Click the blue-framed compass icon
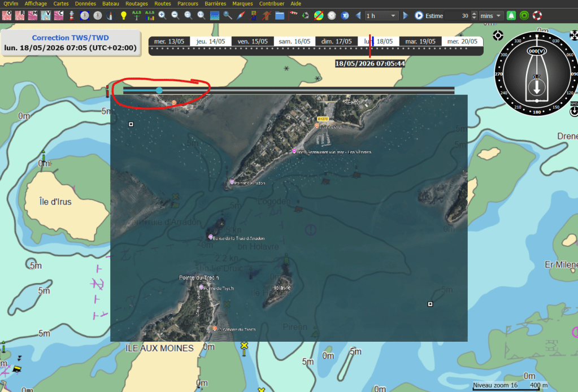This screenshot has height=392, width=578. 85,15
